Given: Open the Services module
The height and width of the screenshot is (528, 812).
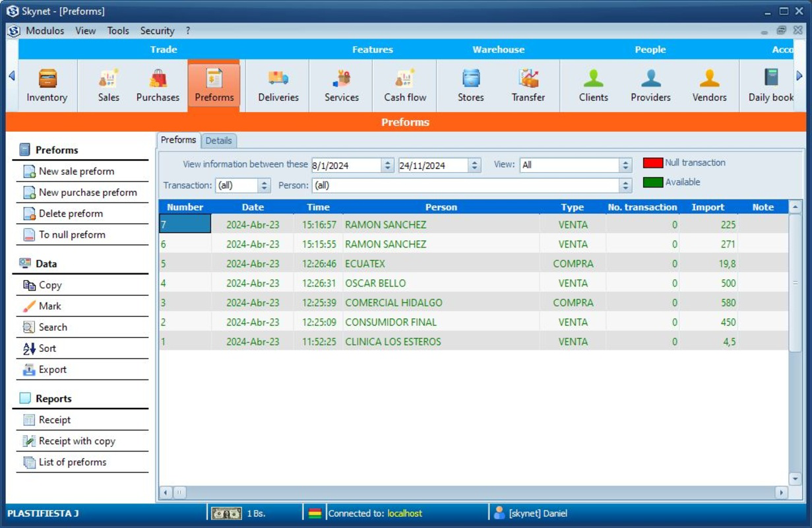Looking at the screenshot, I should 342,86.
